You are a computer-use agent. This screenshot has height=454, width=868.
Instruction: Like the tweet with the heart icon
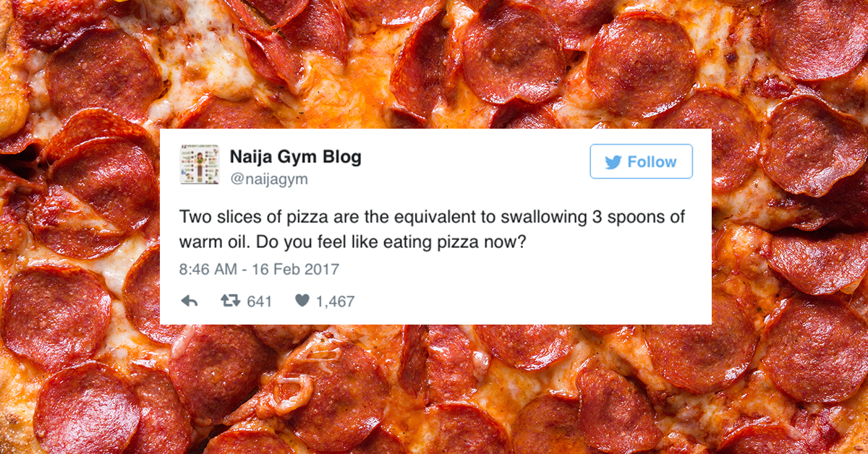pos(302,301)
